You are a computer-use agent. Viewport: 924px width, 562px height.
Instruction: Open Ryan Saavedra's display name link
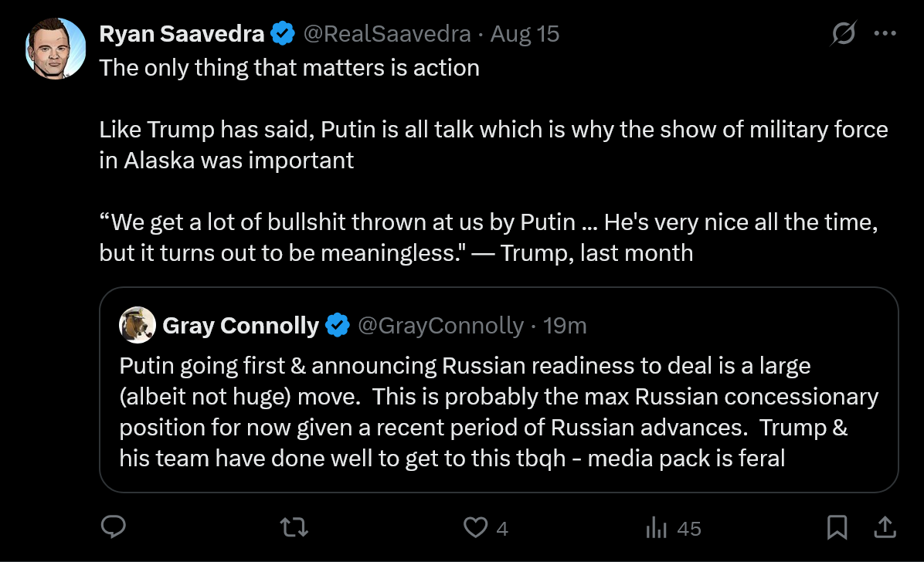[182, 34]
